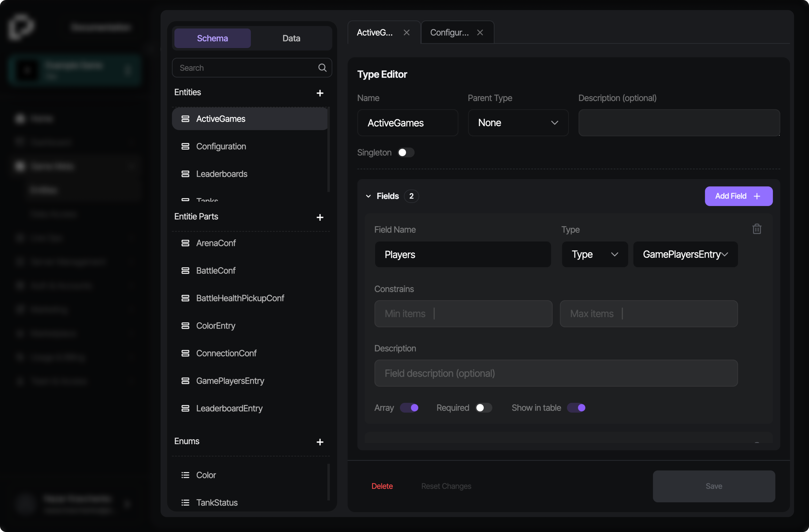Click the search magnifier icon
Viewport: 809px width, 532px height.
322,68
